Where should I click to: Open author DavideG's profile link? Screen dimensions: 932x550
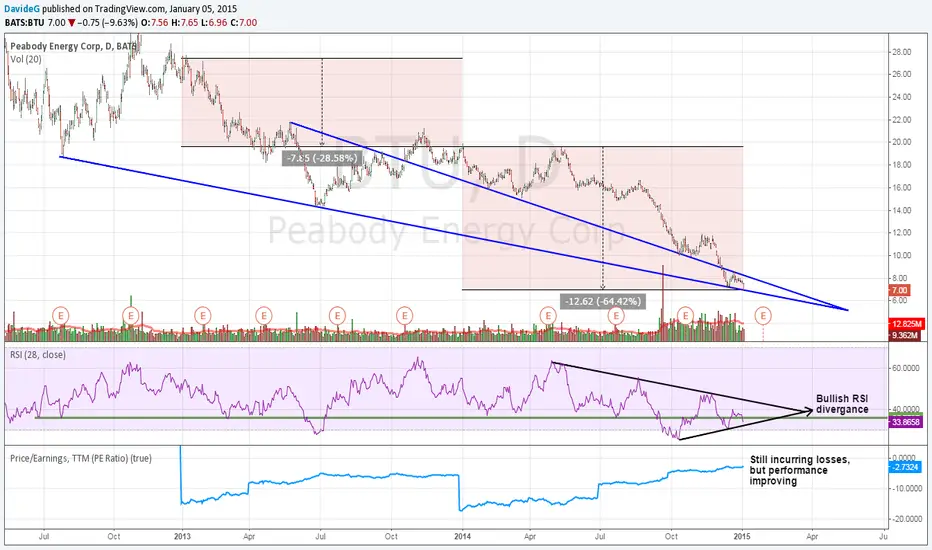coord(21,9)
